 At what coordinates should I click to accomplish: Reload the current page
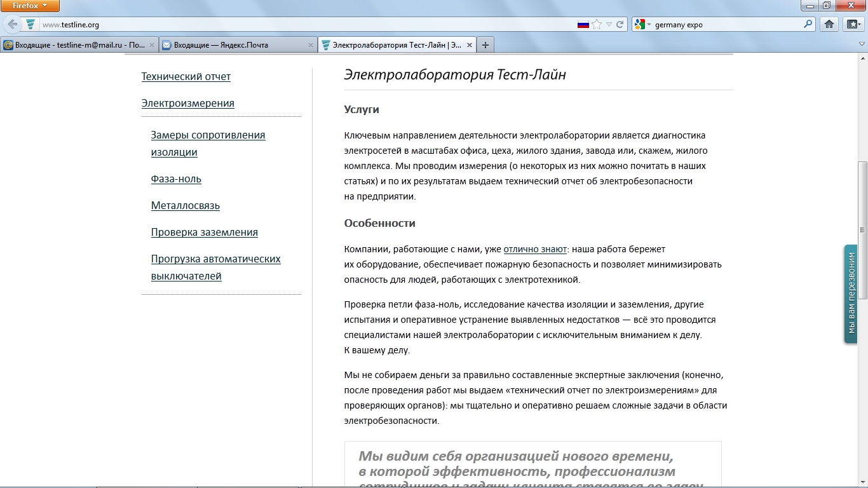[x=620, y=25]
